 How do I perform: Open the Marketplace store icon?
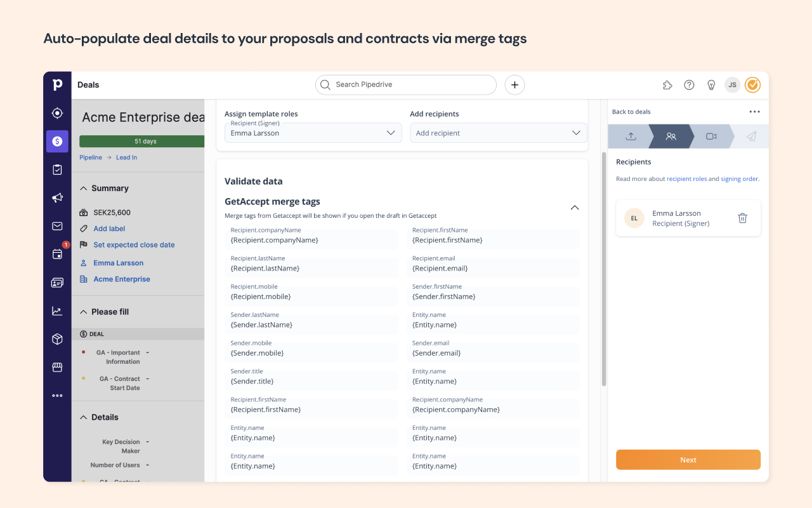57,366
